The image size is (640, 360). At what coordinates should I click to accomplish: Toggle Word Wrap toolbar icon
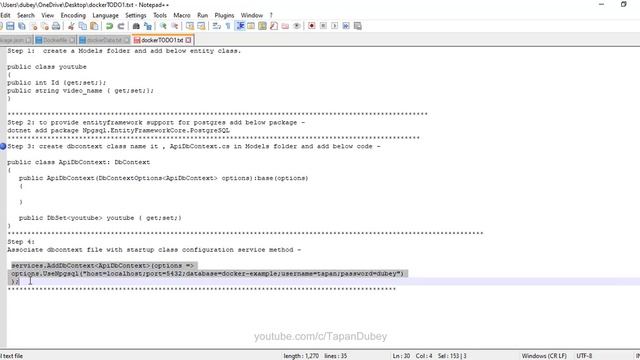[x=217, y=26]
